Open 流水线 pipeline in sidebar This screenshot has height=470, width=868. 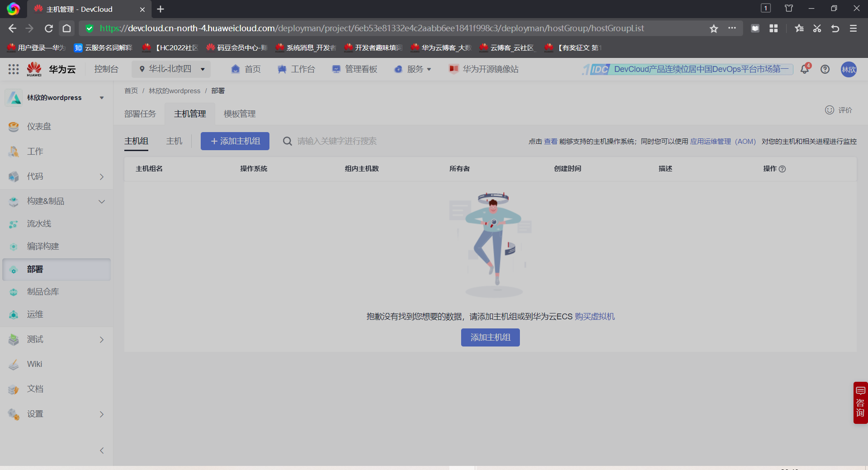click(57, 224)
